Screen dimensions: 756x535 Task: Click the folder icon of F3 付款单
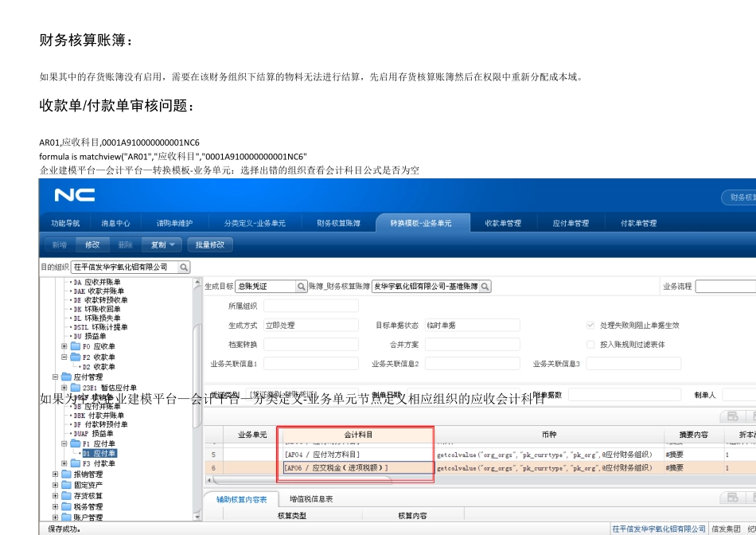coord(76,463)
